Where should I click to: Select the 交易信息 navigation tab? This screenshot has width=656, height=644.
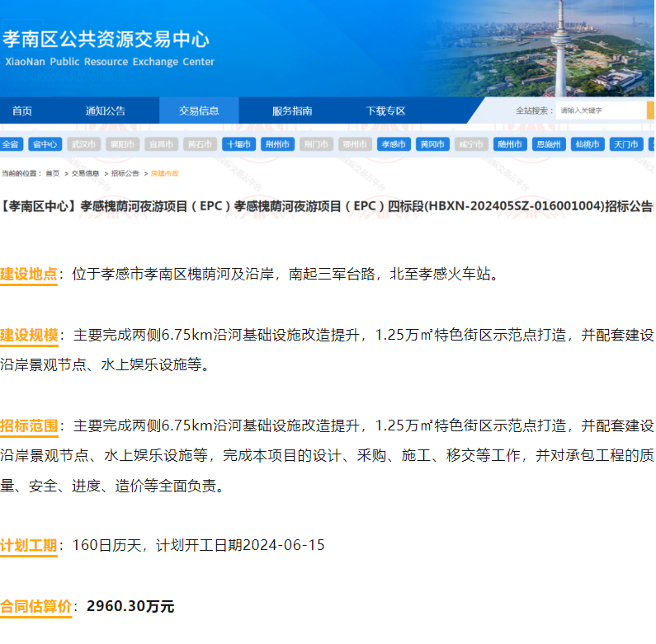tap(199, 111)
